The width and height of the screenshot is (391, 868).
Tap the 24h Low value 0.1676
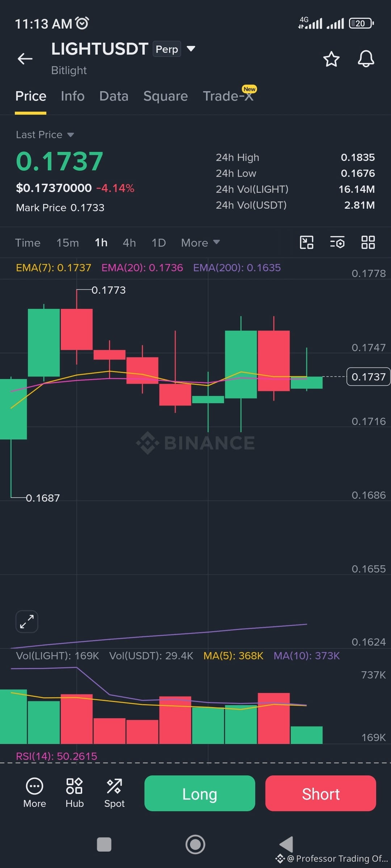pyautogui.click(x=358, y=173)
